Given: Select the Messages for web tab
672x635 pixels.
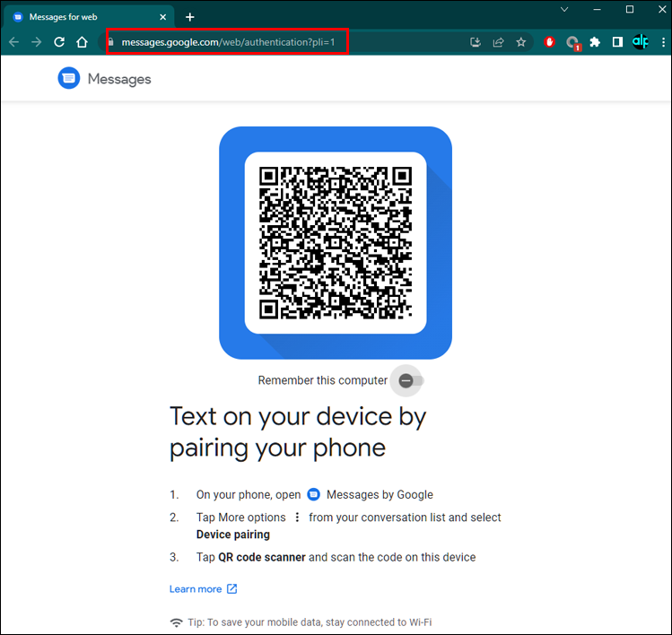Looking at the screenshot, I should (x=89, y=17).
